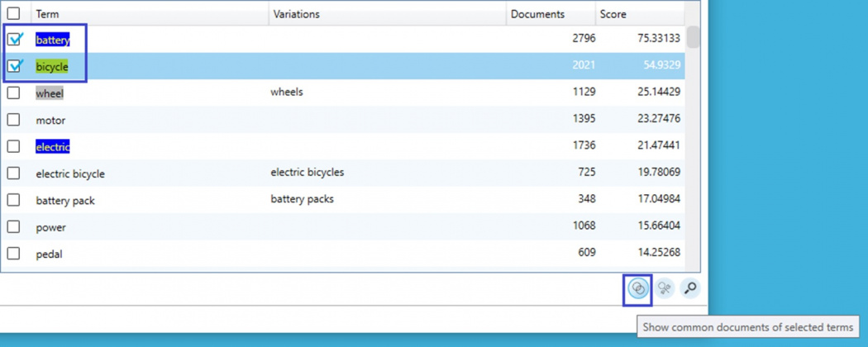Sort by the Score column header
Image resolution: width=868 pixels, height=347 pixels.
640,14
